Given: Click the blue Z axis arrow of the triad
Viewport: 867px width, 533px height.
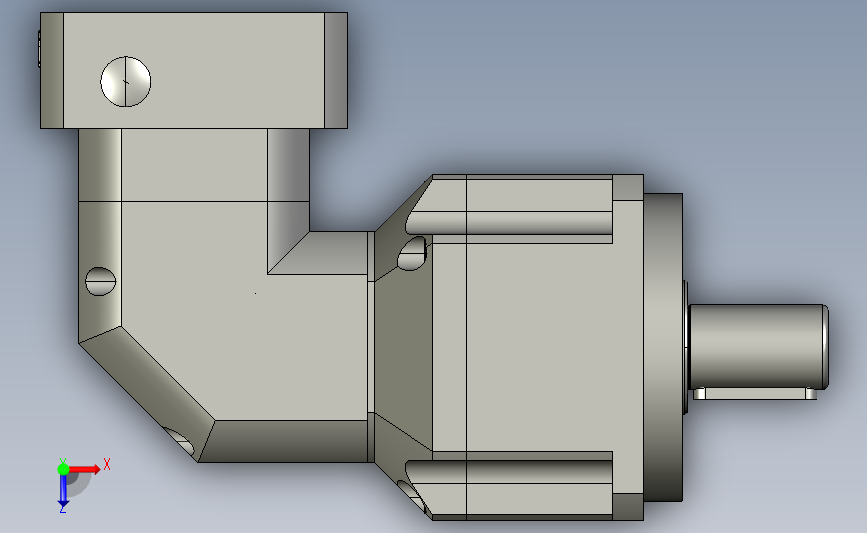Looking at the screenshot, I should pyautogui.click(x=63, y=491).
